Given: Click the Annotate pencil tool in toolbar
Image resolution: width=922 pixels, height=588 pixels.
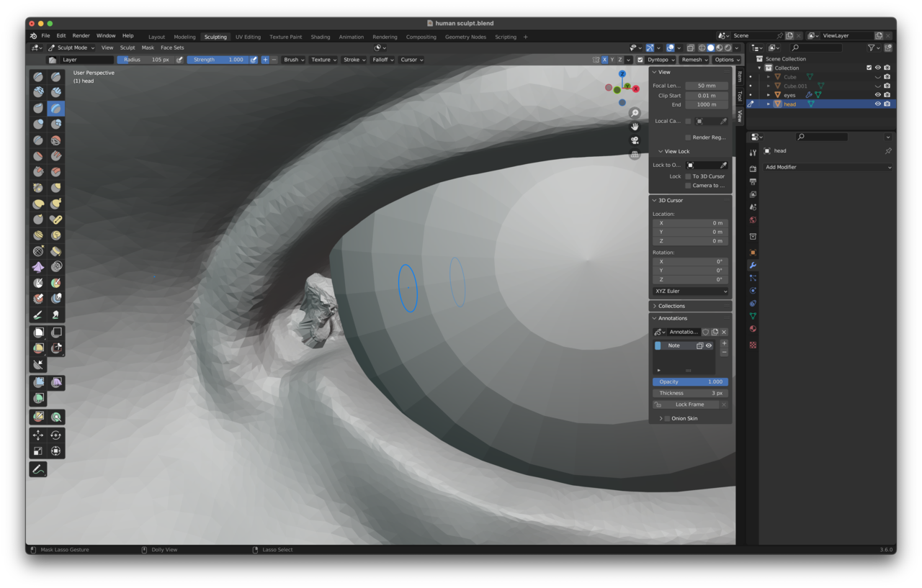Looking at the screenshot, I should pyautogui.click(x=38, y=469).
